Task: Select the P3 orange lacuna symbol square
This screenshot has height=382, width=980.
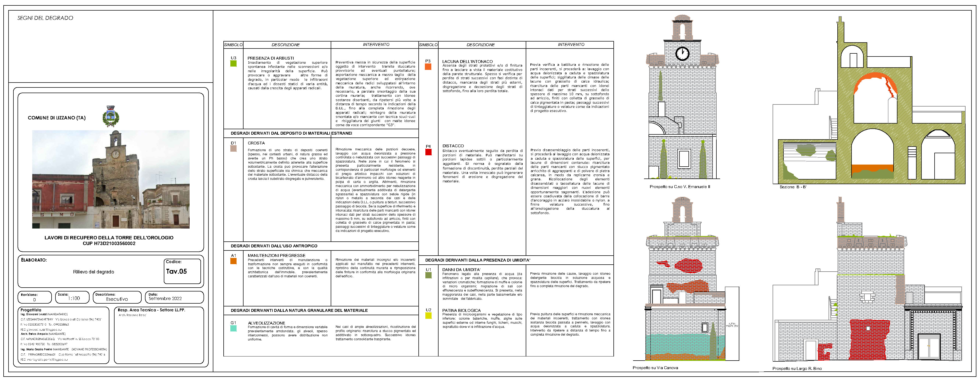Action: coord(428,67)
